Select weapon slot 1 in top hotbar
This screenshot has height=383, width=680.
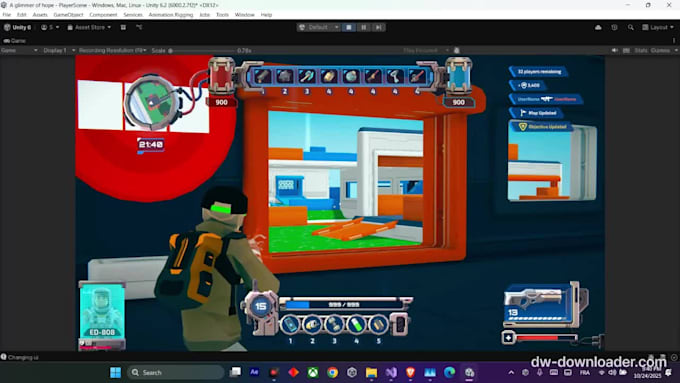tap(263, 77)
